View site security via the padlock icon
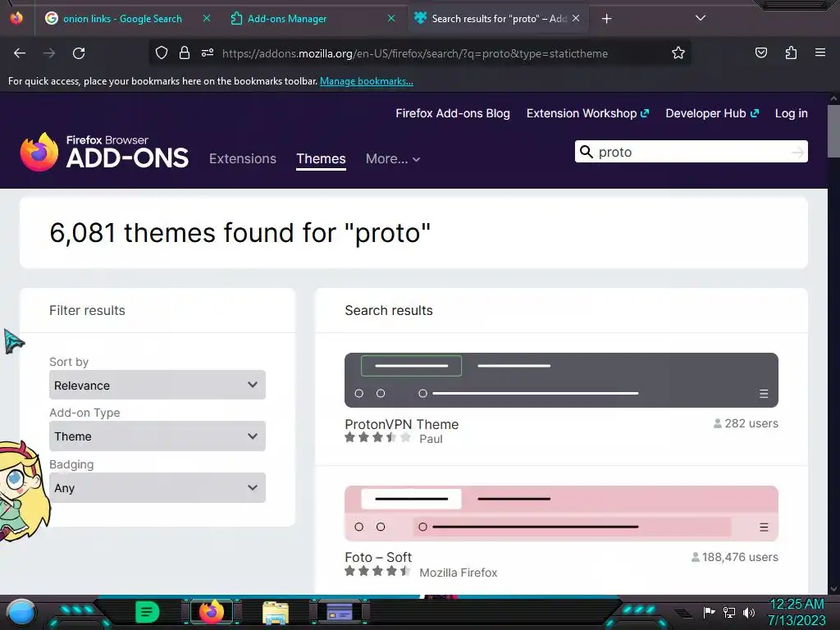The image size is (840, 630). [185, 52]
